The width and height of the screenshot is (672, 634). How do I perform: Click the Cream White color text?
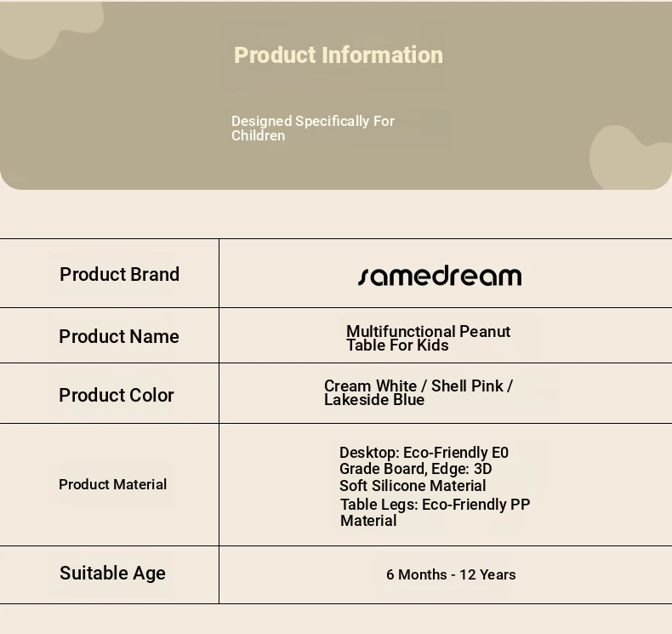click(x=370, y=386)
